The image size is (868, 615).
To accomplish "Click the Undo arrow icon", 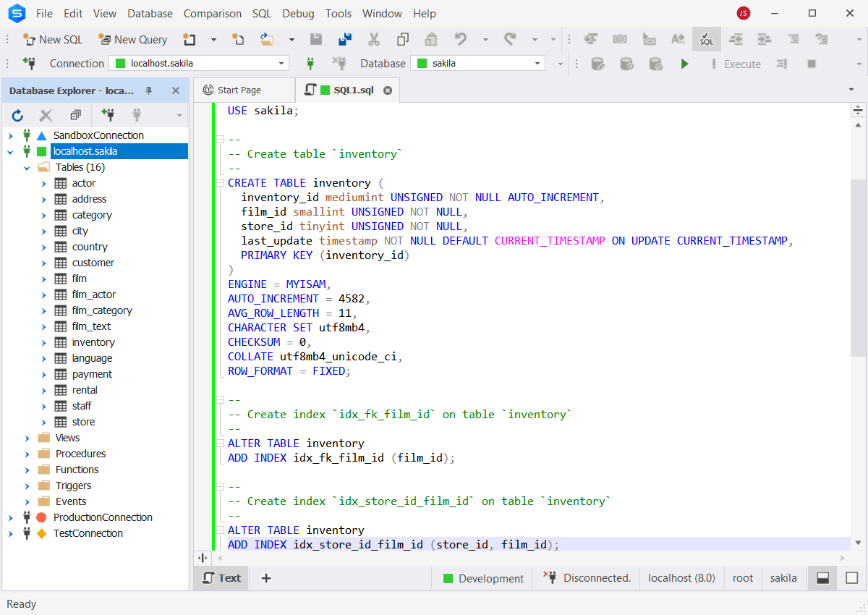I will pos(461,40).
